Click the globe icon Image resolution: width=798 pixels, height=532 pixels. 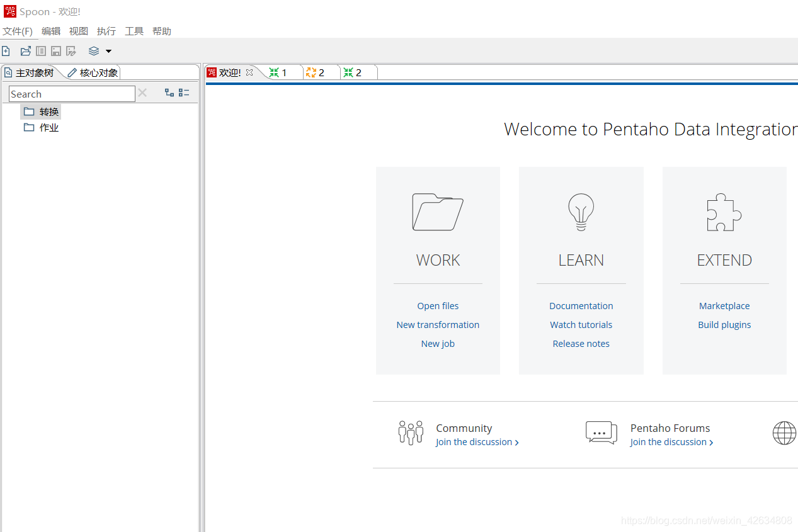point(785,433)
